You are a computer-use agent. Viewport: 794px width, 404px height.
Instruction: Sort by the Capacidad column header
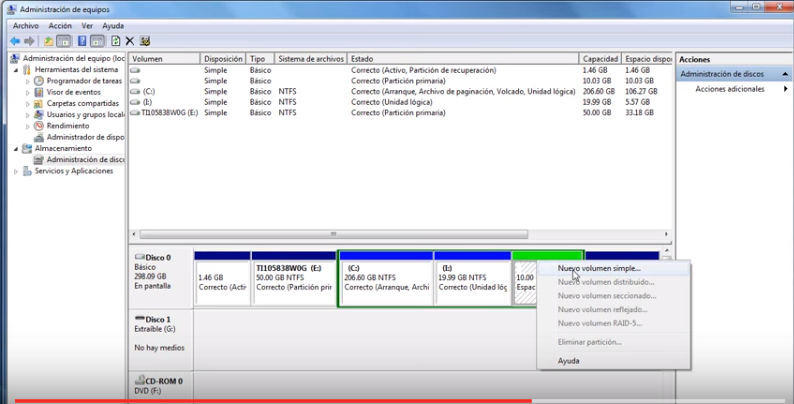tap(600, 59)
